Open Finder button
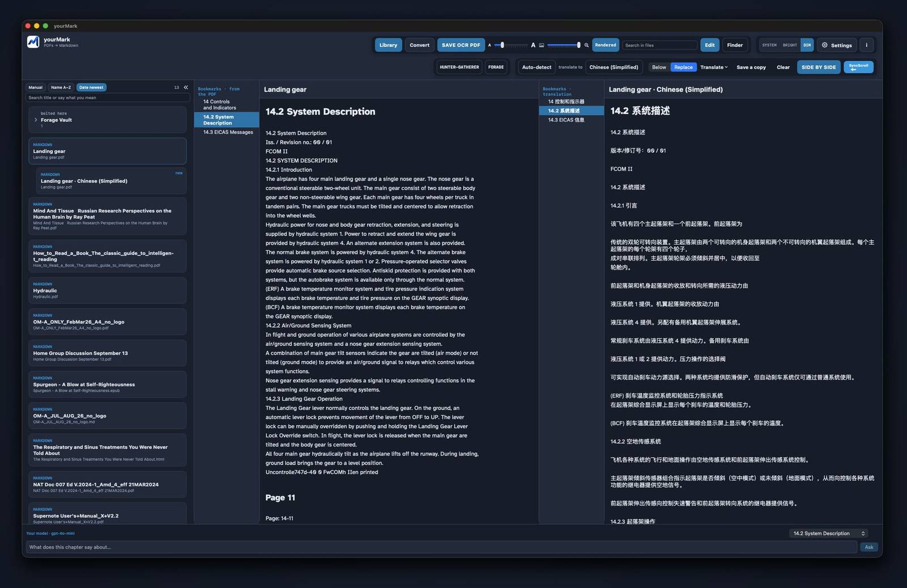The image size is (907, 588). point(735,45)
